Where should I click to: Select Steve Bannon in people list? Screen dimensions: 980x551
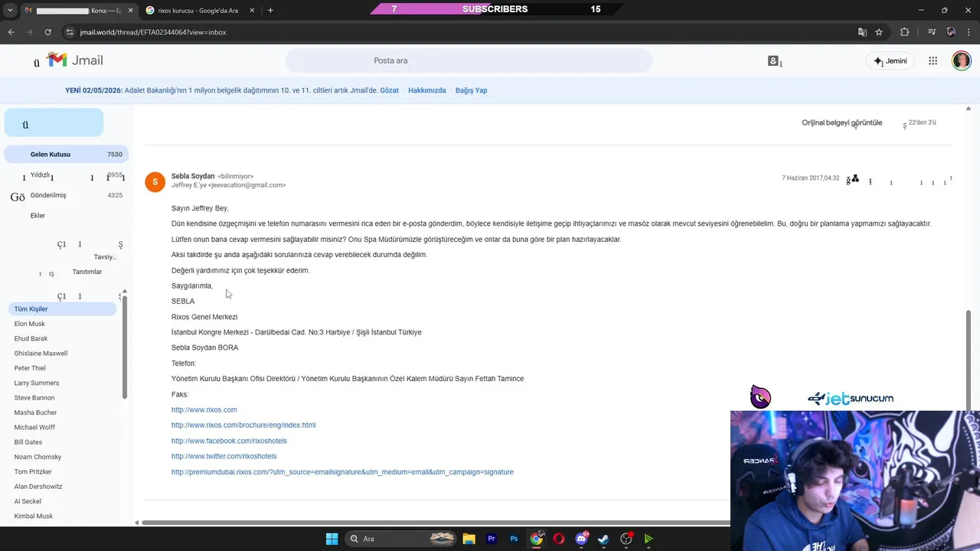coord(34,398)
